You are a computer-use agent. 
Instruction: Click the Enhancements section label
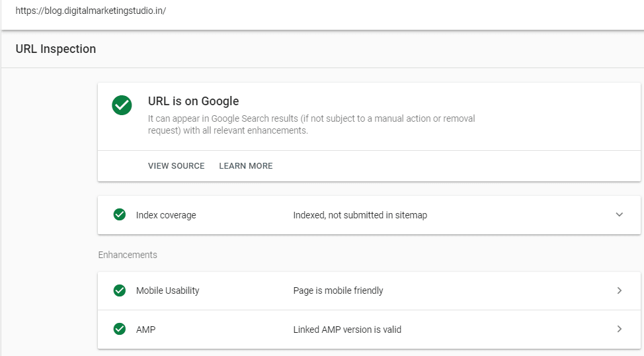(x=128, y=255)
